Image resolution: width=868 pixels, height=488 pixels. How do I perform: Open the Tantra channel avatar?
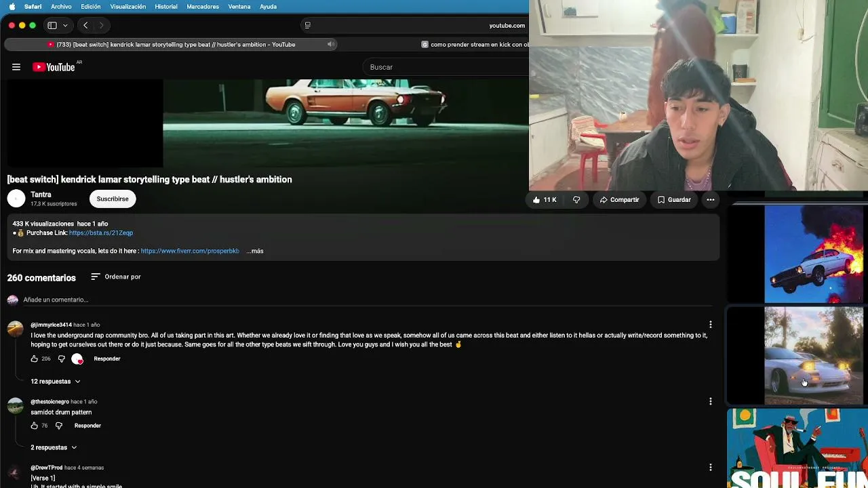coord(16,199)
